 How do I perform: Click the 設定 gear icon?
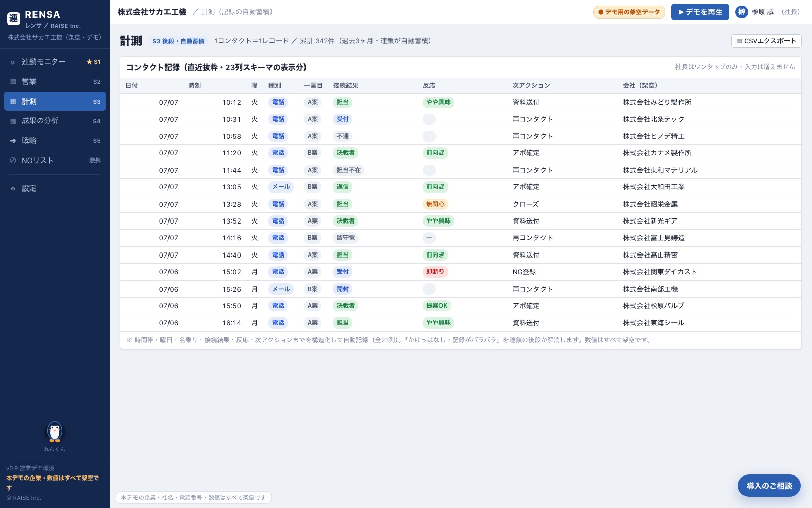[13, 188]
